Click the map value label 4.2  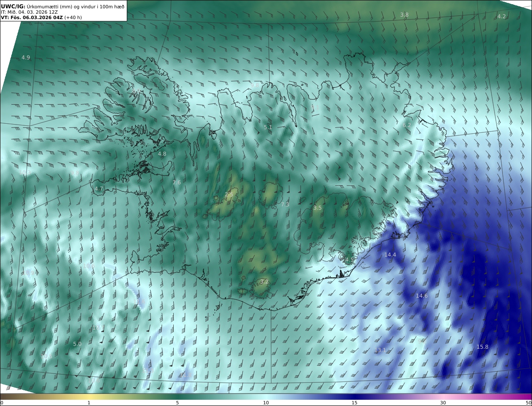[502, 17]
